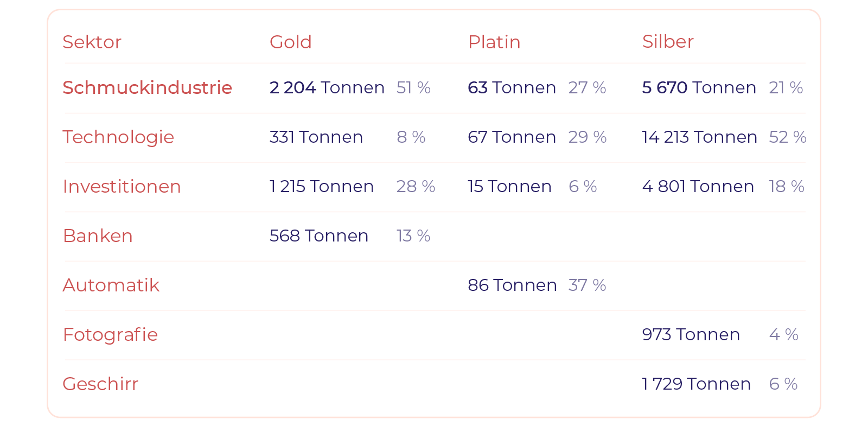Click the 973 Tonnen Fotografie value

pyautogui.click(x=691, y=334)
